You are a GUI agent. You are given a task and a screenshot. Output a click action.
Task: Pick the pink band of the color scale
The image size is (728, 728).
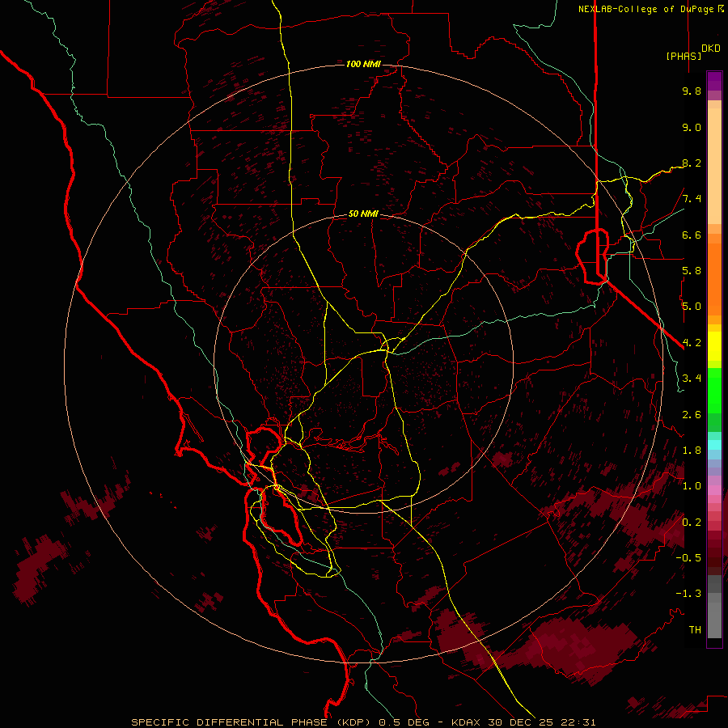[x=714, y=490]
